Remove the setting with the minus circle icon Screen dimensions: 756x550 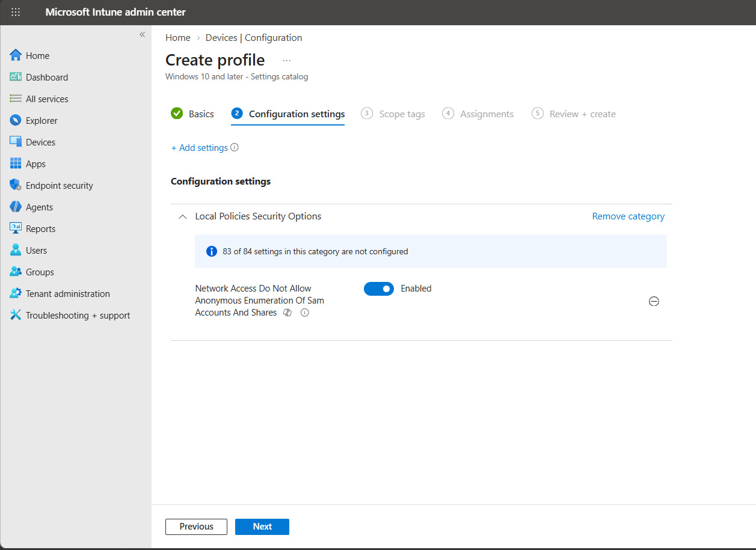coord(654,301)
